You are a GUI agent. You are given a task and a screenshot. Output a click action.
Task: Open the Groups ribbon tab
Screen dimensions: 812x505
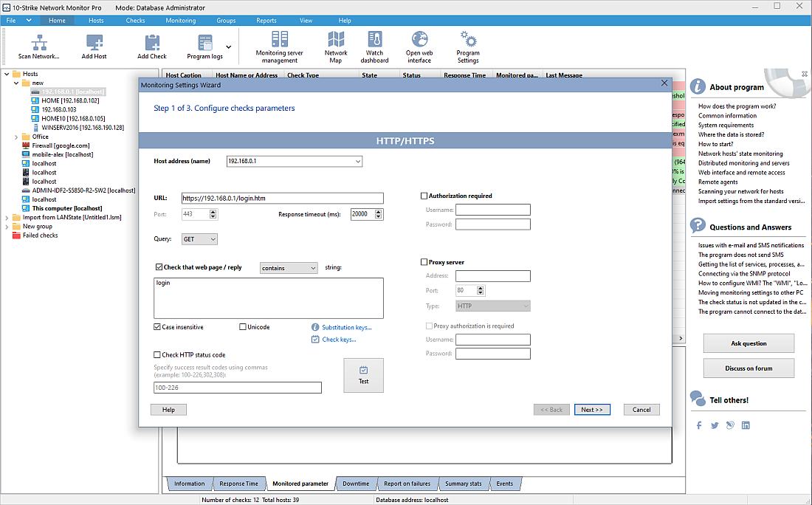tap(226, 21)
